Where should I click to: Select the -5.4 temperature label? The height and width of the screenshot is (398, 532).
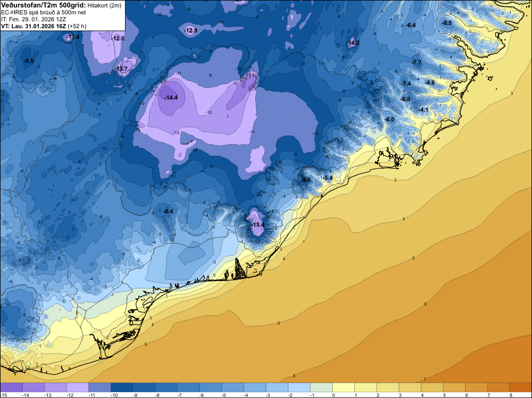pyautogui.click(x=327, y=178)
